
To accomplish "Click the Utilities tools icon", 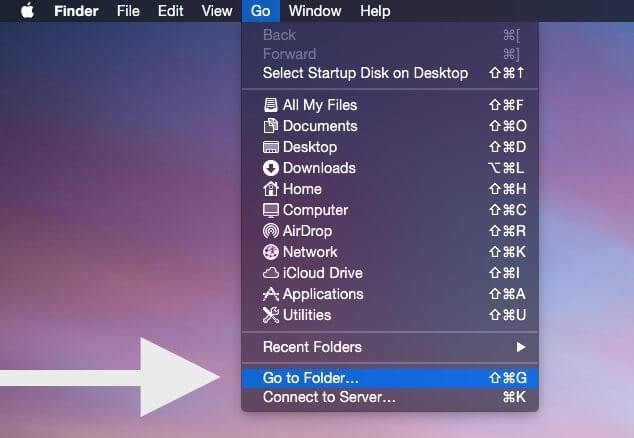I will click(x=270, y=315).
